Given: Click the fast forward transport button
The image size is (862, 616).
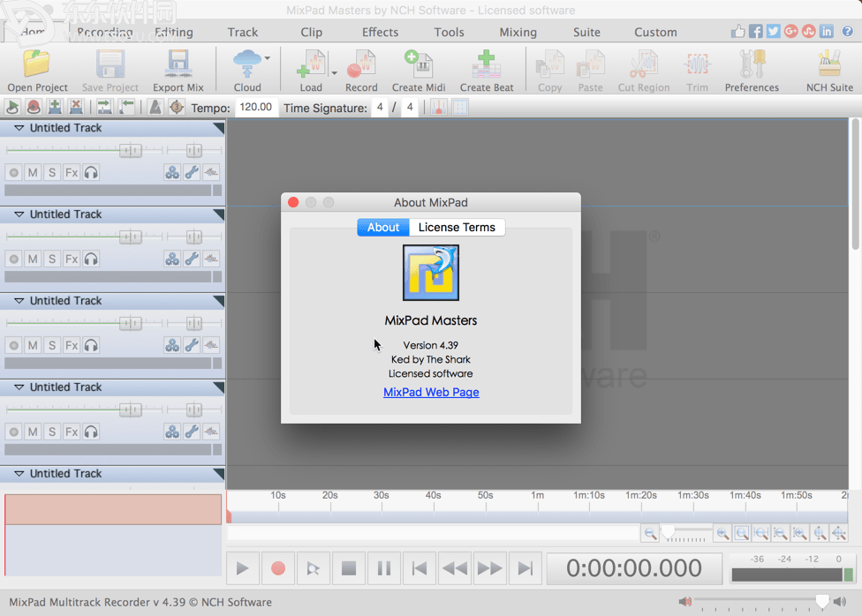Looking at the screenshot, I should point(490,567).
